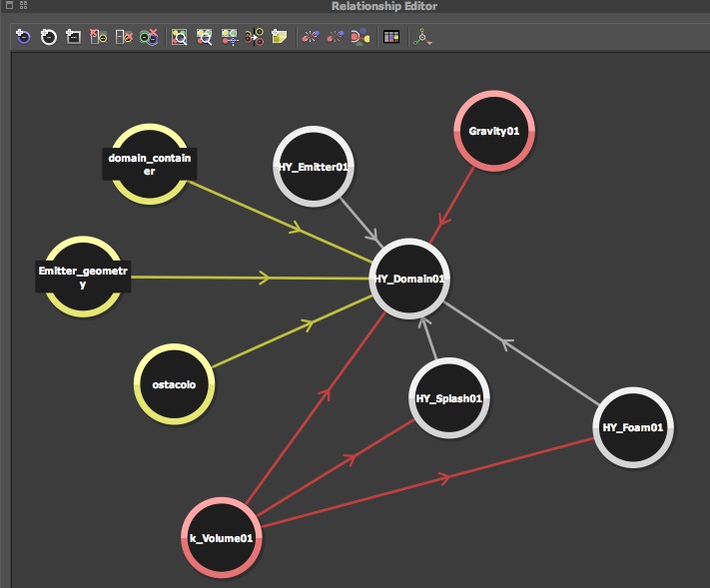
Task: Click the color table grid icon
Action: tap(391, 37)
